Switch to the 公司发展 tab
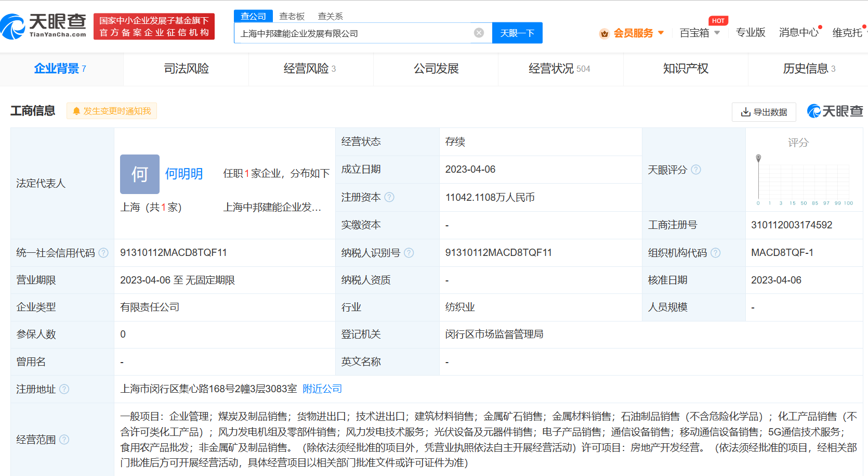The width and height of the screenshot is (868, 476). pyautogui.click(x=436, y=69)
